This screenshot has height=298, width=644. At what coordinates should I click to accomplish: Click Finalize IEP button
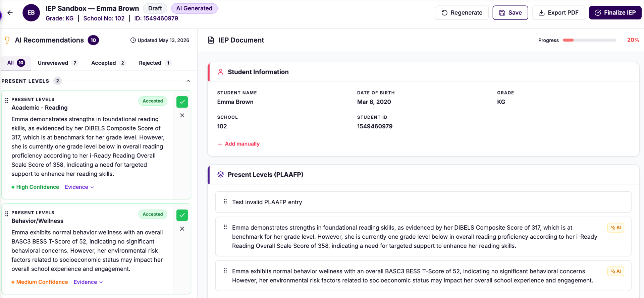click(x=615, y=13)
